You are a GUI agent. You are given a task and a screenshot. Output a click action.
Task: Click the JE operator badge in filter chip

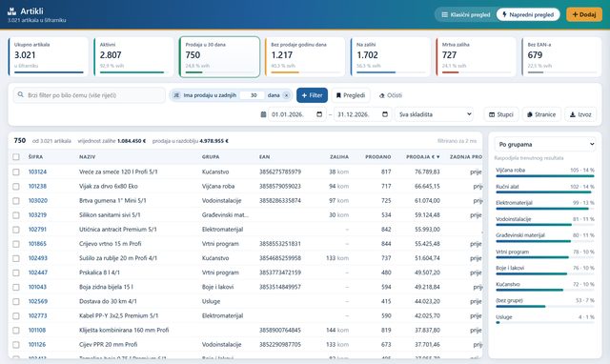coord(176,95)
